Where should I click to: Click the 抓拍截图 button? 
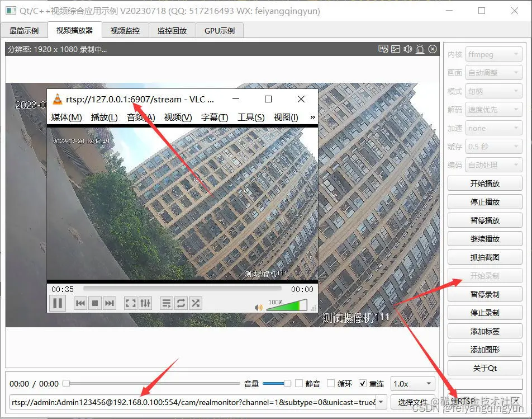pos(485,257)
